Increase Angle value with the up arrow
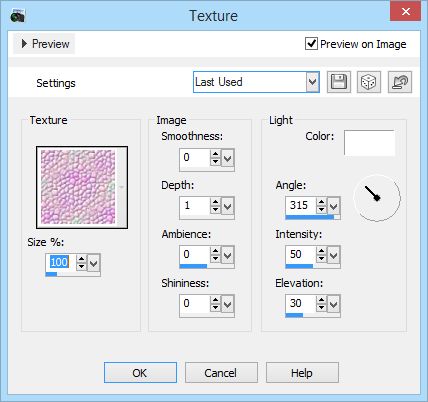The height and width of the screenshot is (402, 428). coord(321,202)
